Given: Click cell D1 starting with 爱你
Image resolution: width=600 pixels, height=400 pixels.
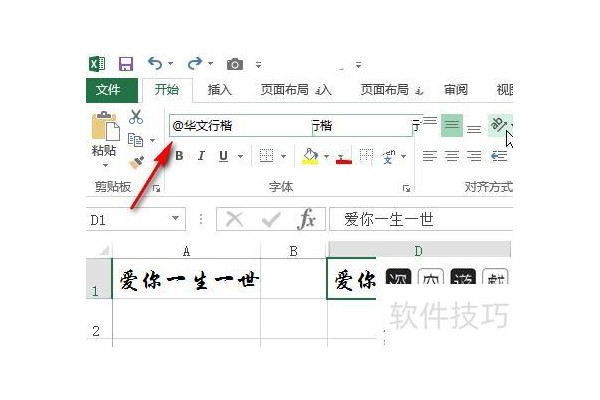Looking at the screenshot, I should tap(352, 279).
